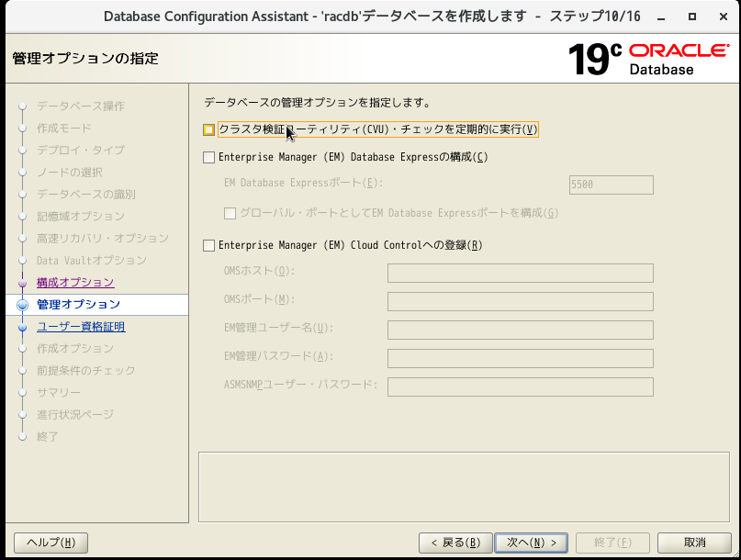Click the 記憶域オプション step in sidebar
Image resolution: width=741 pixels, height=560 pixels.
[x=81, y=216]
